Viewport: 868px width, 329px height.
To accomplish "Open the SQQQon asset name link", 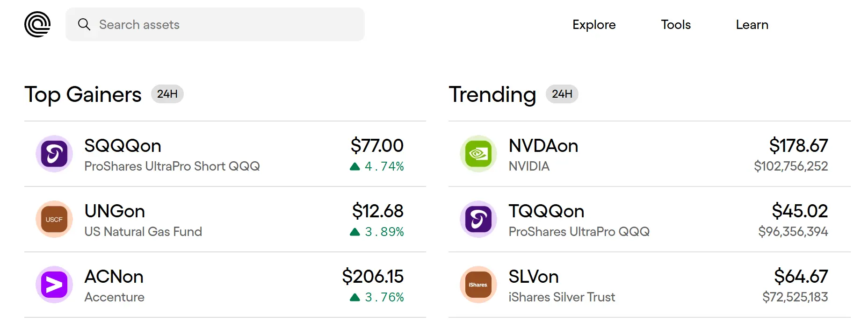I will coord(123,146).
